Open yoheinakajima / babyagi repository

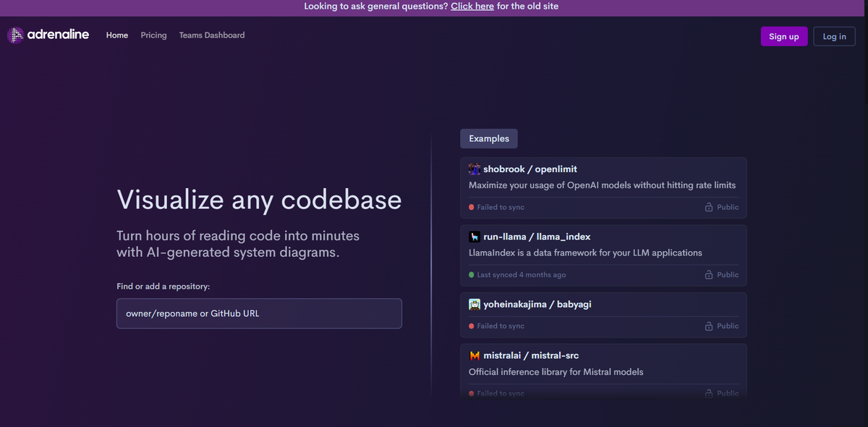point(537,305)
